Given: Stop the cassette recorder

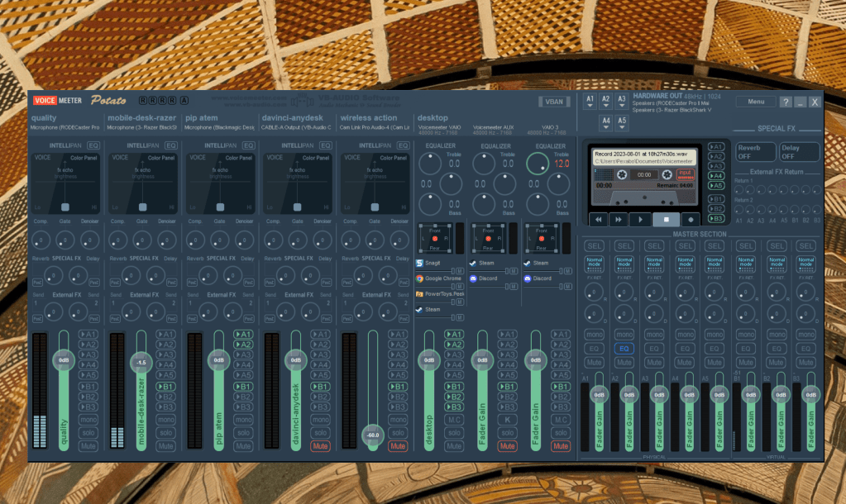Looking at the screenshot, I should 667,220.
